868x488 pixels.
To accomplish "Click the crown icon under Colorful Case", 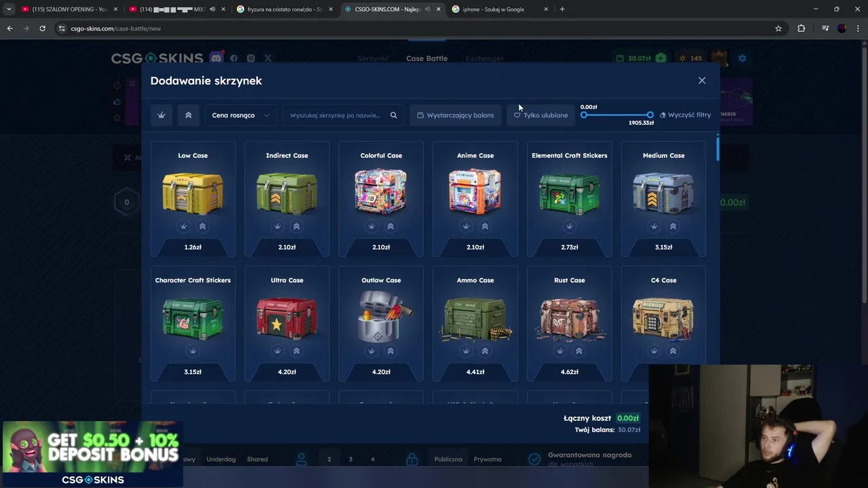I will click(x=372, y=226).
